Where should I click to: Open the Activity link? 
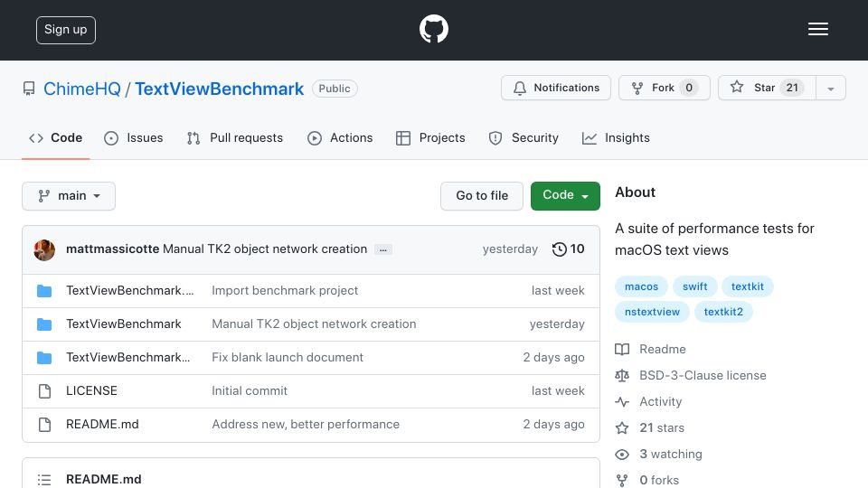point(660,401)
